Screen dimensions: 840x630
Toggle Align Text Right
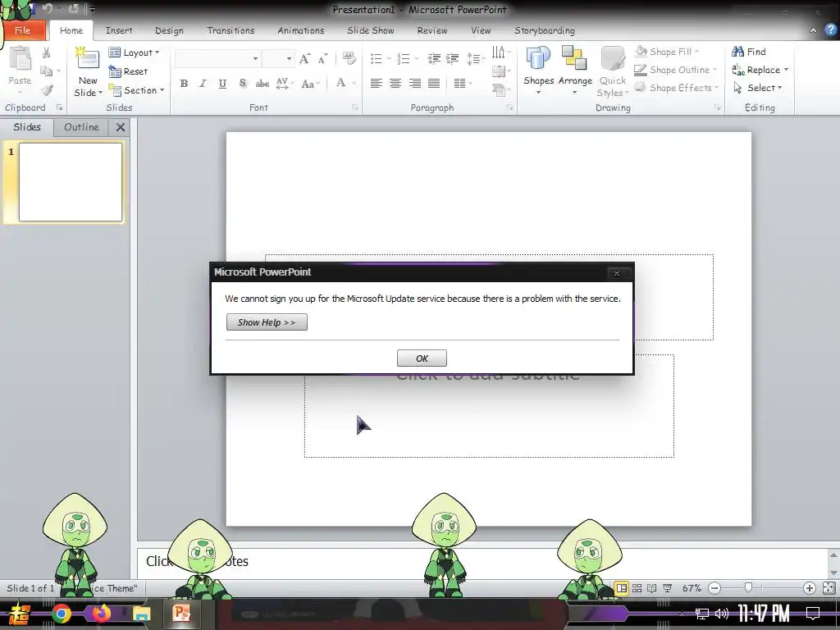[x=414, y=84]
